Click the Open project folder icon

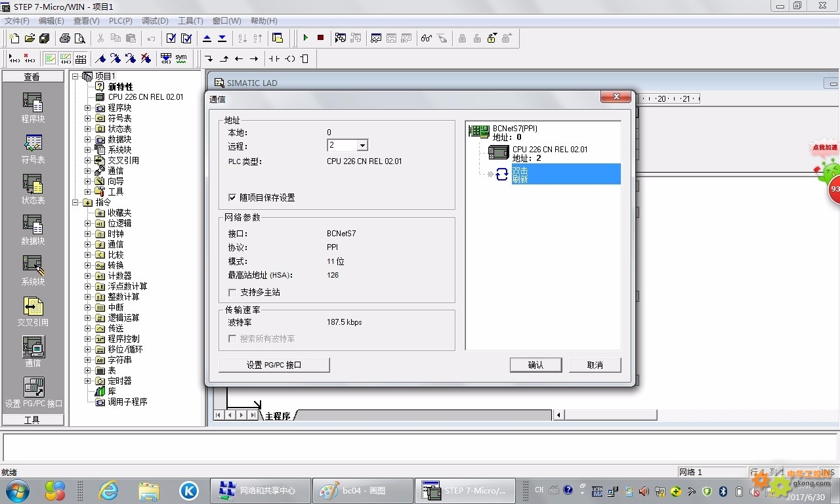[30, 38]
